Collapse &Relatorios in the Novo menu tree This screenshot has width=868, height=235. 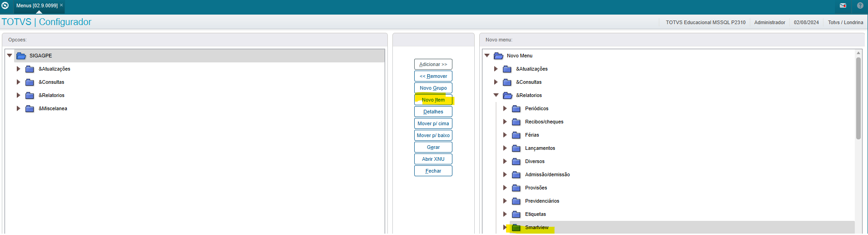tap(496, 95)
